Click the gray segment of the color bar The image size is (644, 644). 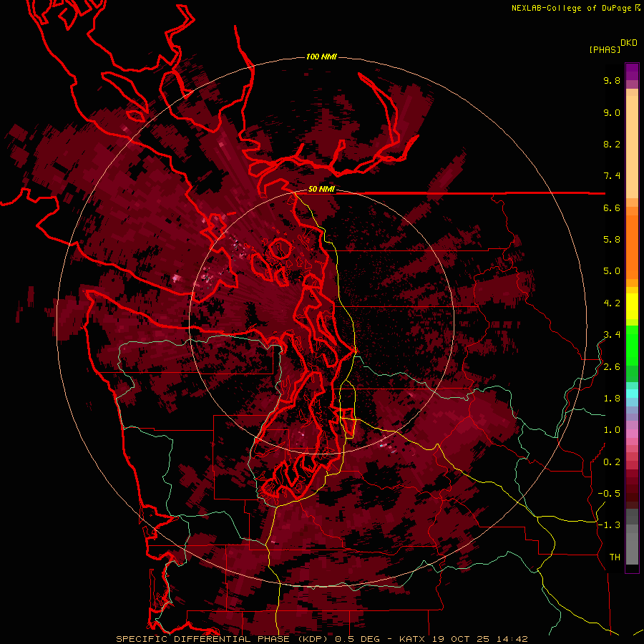632,538
